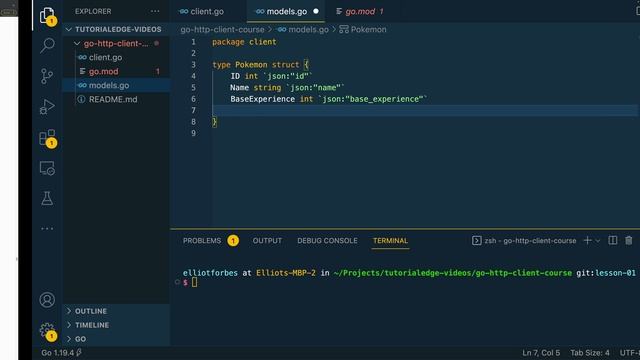
Task: Select the zsh go-http-client-course terminal
Action: tap(524, 240)
